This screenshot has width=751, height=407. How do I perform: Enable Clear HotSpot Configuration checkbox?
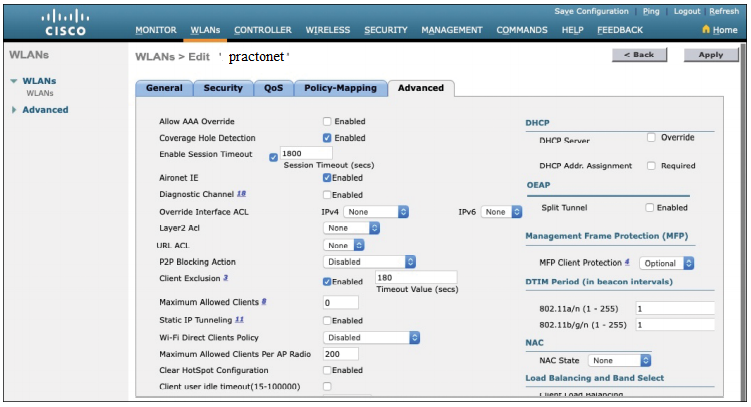(x=327, y=370)
